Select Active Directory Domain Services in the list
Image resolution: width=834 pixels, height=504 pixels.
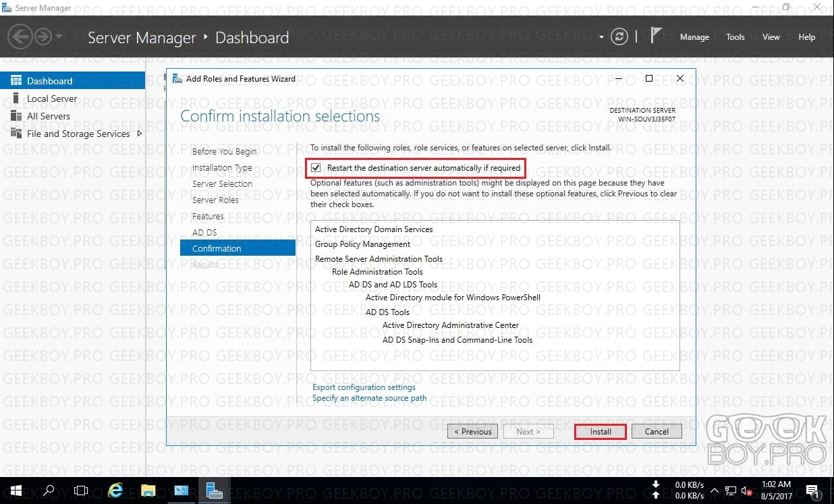pyautogui.click(x=374, y=229)
